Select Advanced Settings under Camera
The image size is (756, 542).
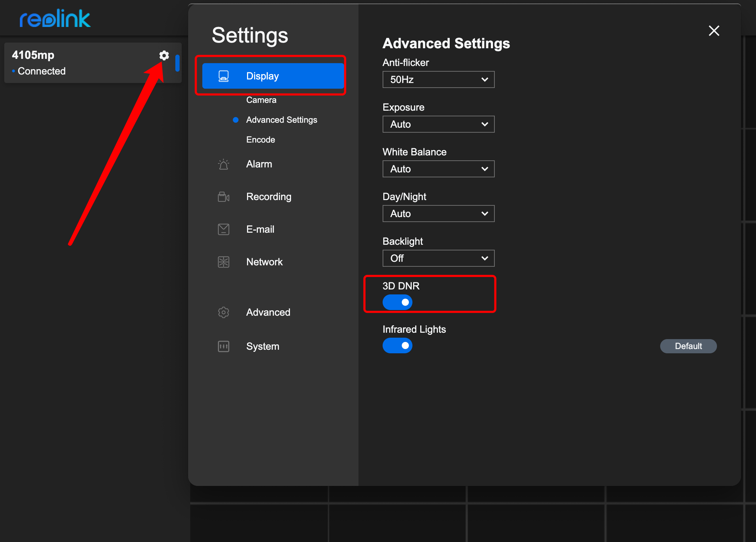point(282,120)
